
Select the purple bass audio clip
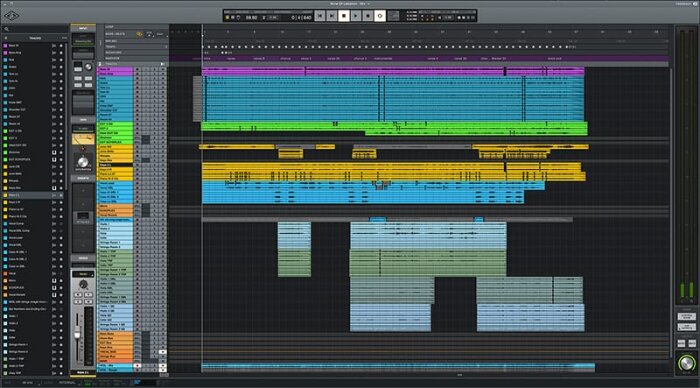[x=393, y=71]
